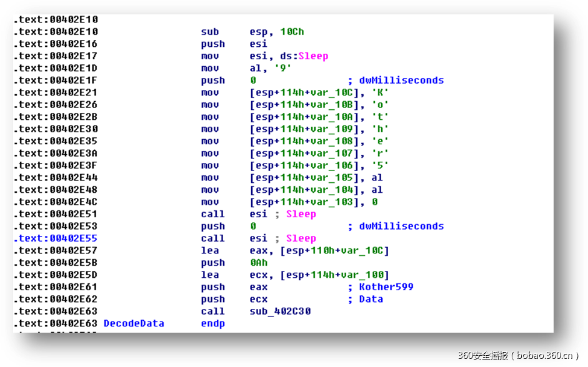Image resolution: width=588 pixels, height=367 pixels.
Task: Click var_103 operand in mov zero line
Action: click(332, 202)
